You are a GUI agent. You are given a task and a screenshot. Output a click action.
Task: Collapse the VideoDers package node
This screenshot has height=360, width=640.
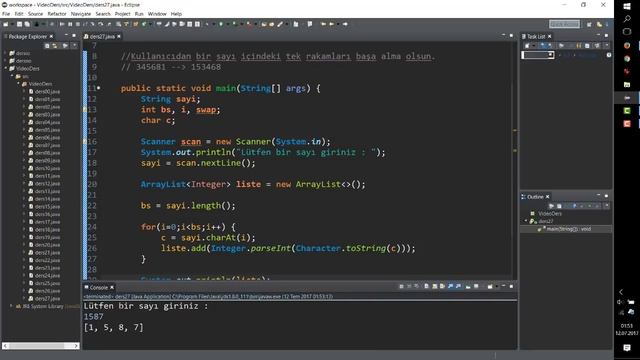pyautogui.click(x=19, y=84)
